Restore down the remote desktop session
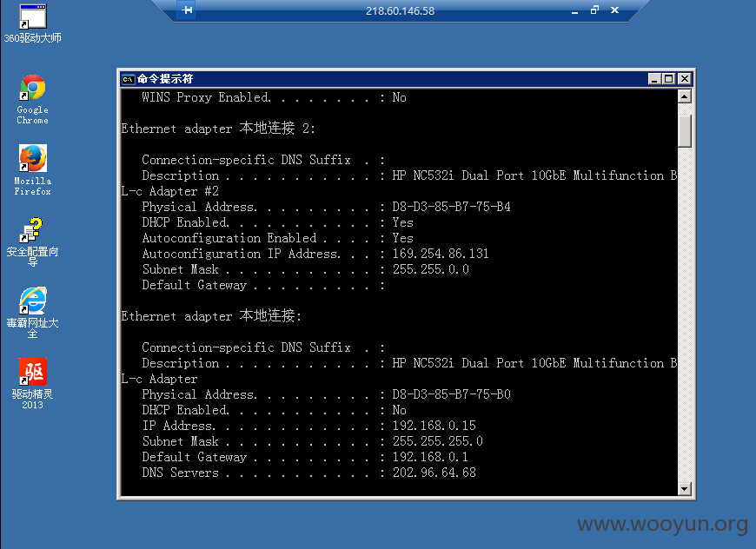 point(594,10)
